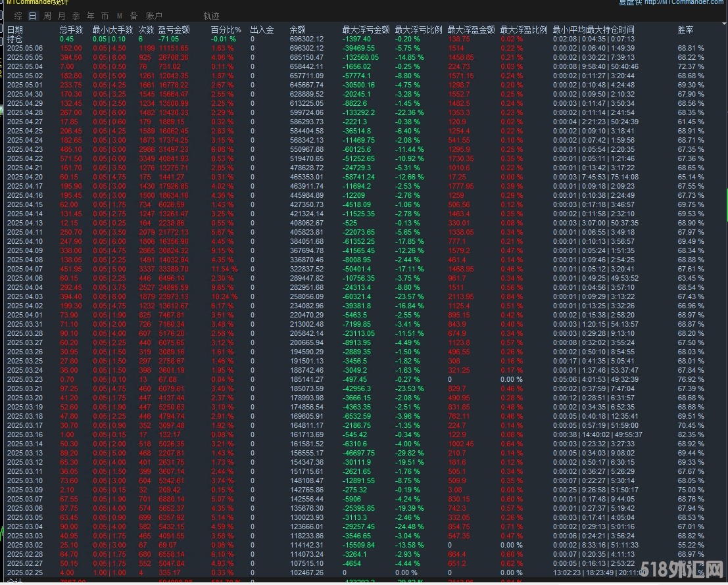
Task: Click the 盈亏金额 column header
Action: pos(174,30)
